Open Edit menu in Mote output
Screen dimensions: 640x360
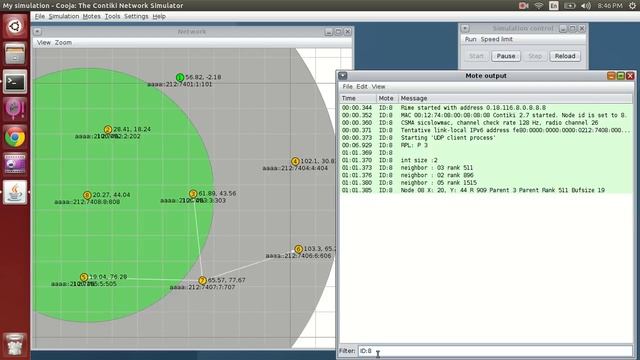coord(362,87)
